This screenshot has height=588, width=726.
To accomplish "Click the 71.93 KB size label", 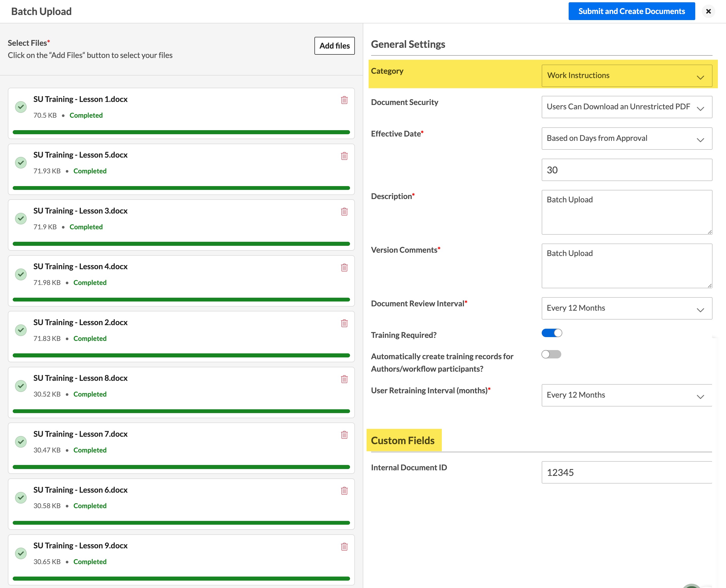I will coord(47,171).
